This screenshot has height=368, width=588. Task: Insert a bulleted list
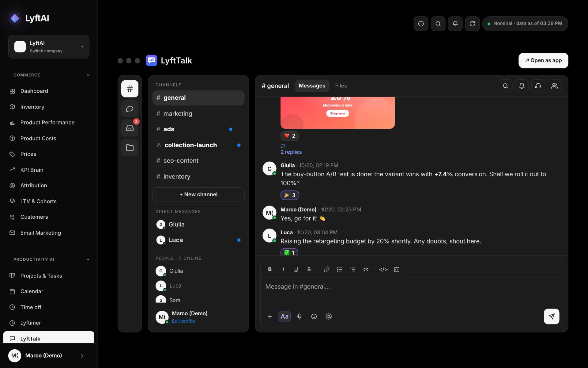340,269
